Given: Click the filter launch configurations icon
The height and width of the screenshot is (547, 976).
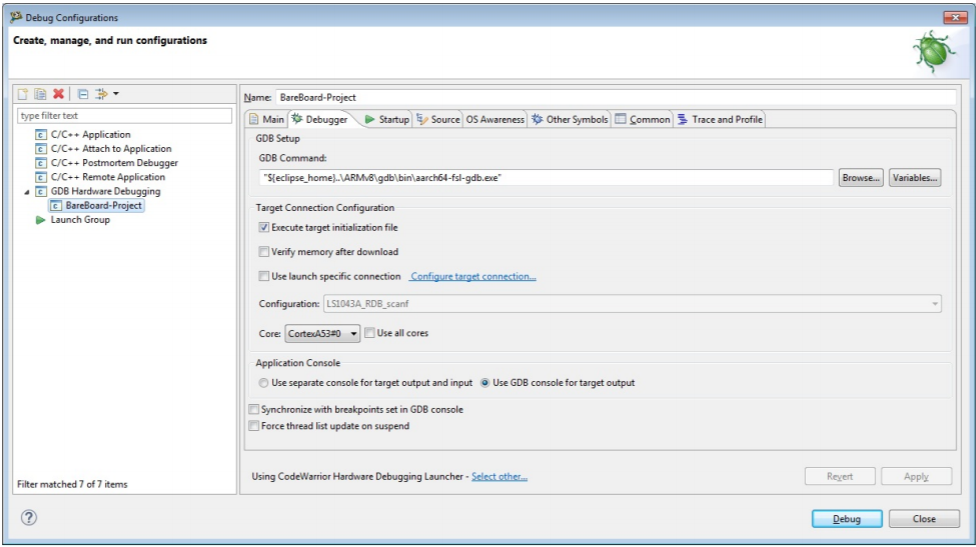Looking at the screenshot, I should click(101, 94).
